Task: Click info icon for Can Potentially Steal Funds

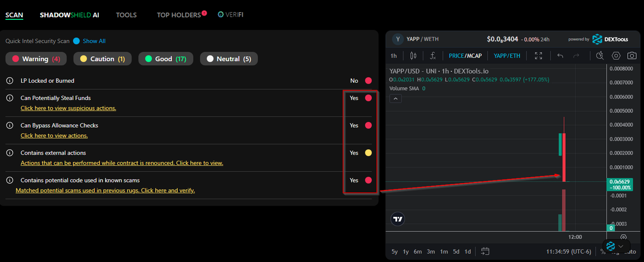Action: pos(10,98)
